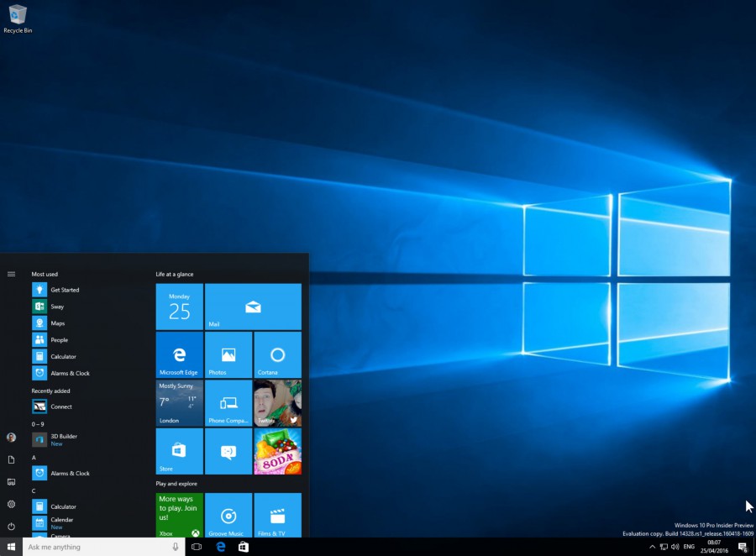Open Task View on taskbar
Image resolution: width=756 pixels, height=556 pixels.
[197, 547]
